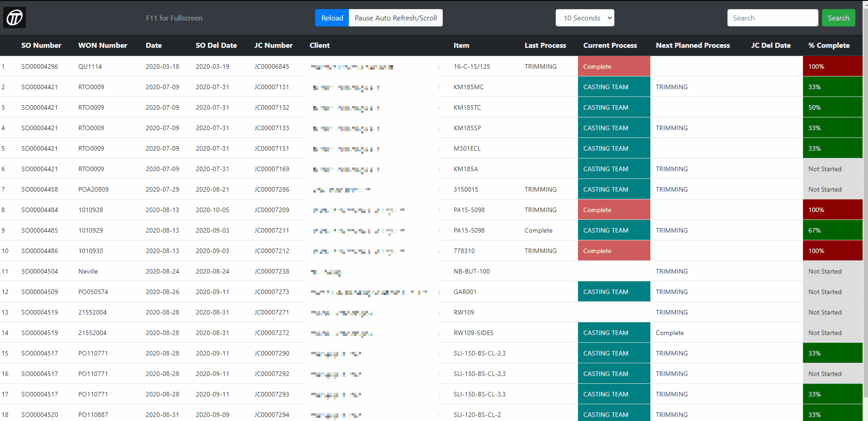The height and width of the screenshot is (421, 868).
Task: Pause auto refresh and scroll
Action: click(x=395, y=18)
